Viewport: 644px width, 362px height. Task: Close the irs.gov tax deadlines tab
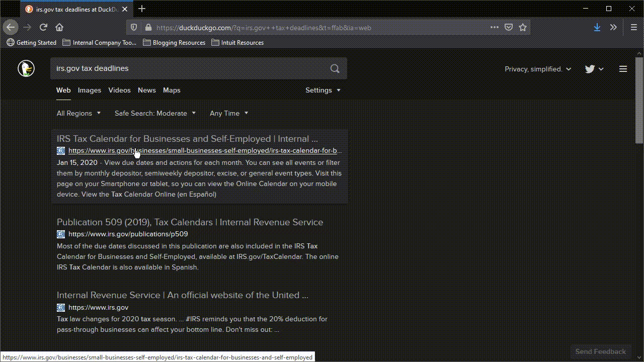tap(125, 9)
